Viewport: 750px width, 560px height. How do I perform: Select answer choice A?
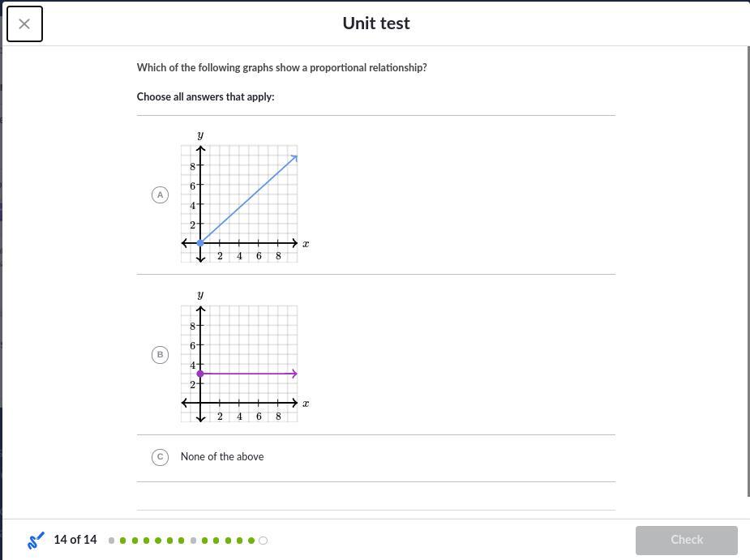[x=160, y=195]
